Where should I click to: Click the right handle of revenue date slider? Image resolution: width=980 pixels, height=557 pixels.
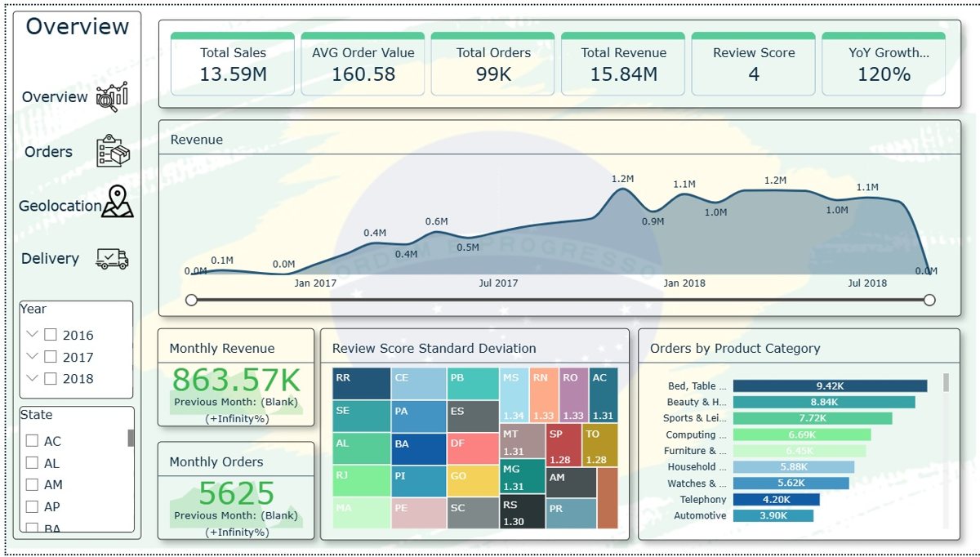tap(929, 300)
